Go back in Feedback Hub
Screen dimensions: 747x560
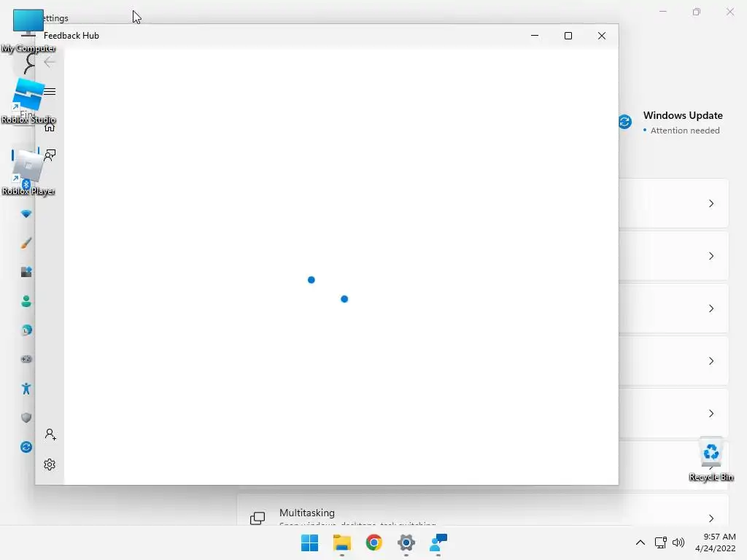point(50,62)
